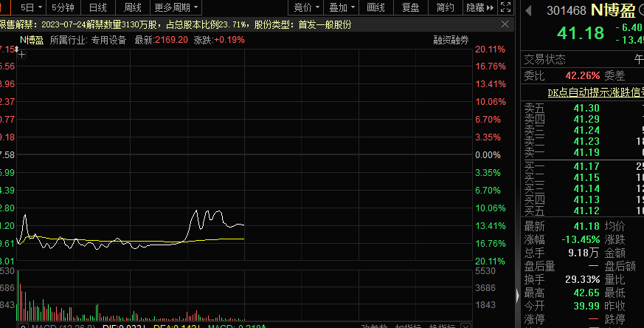
Task: Expand the 叠加 overlay dropdown
Action: pos(342,8)
